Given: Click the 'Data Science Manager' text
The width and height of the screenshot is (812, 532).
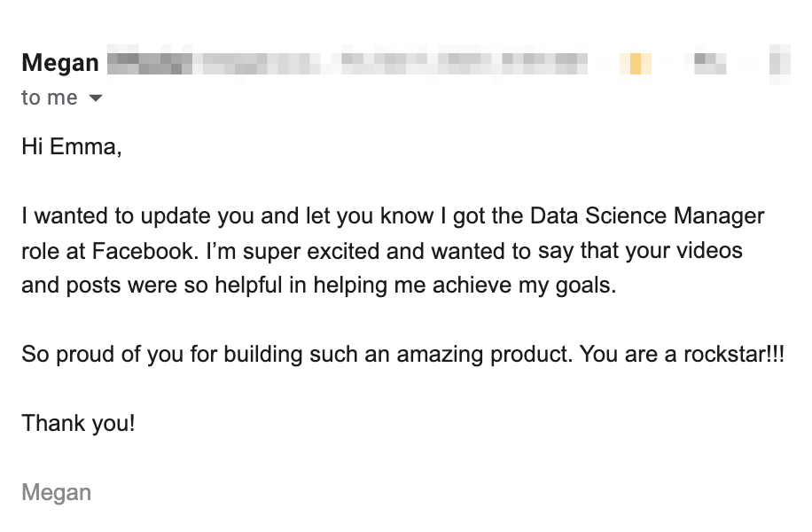Looking at the screenshot, I should [647, 216].
